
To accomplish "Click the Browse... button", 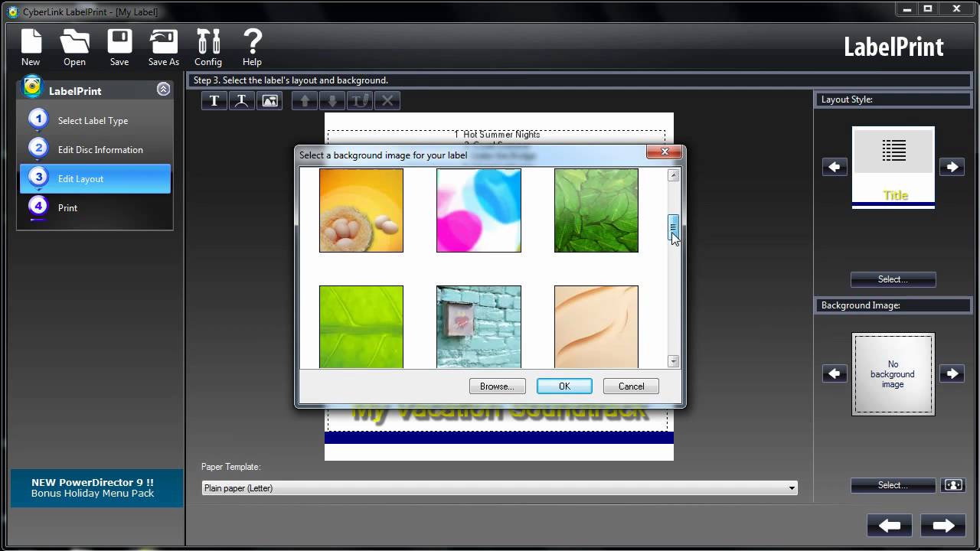I will coord(497,386).
